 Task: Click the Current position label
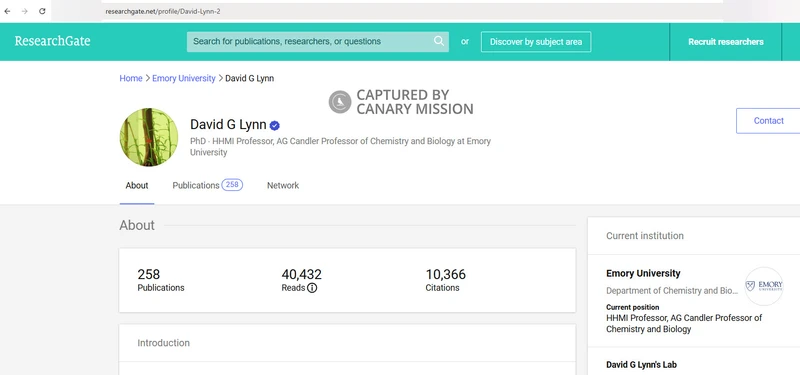(633, 307)
